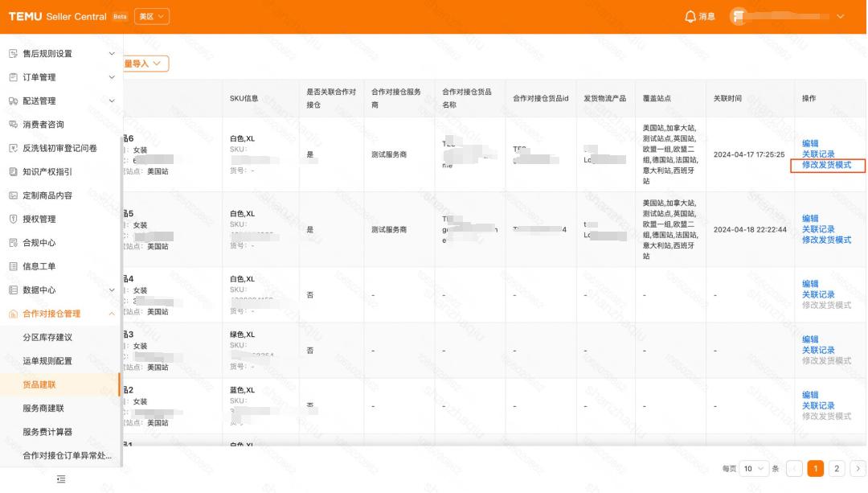The image size is (868, 493).
Task: Click the 合规中心 icon
Action: point(14,243)
